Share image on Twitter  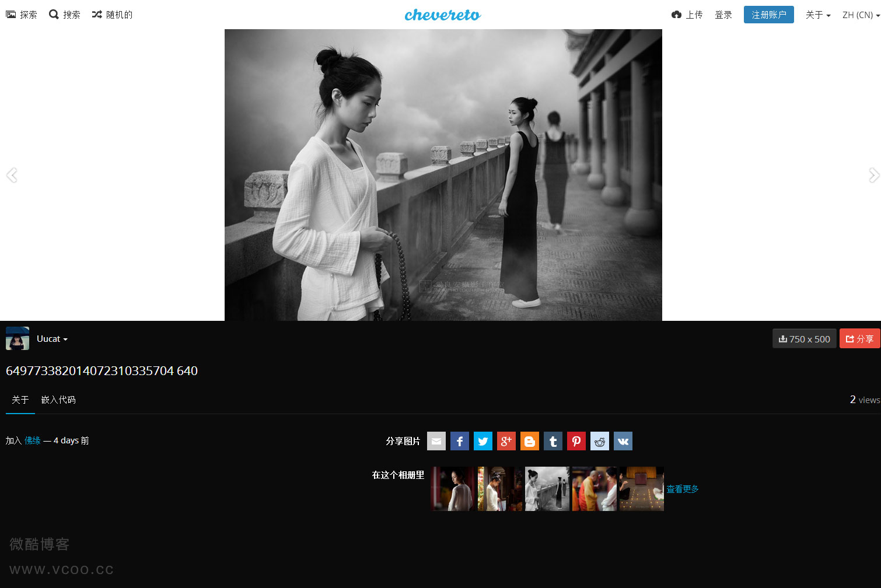click(483, 441)
